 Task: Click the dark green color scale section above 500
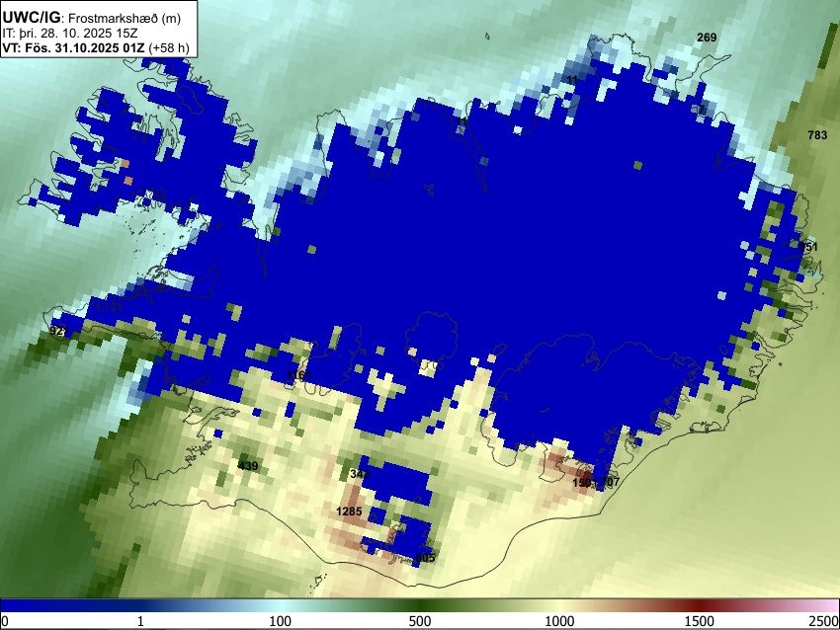(x=420, y=606)
